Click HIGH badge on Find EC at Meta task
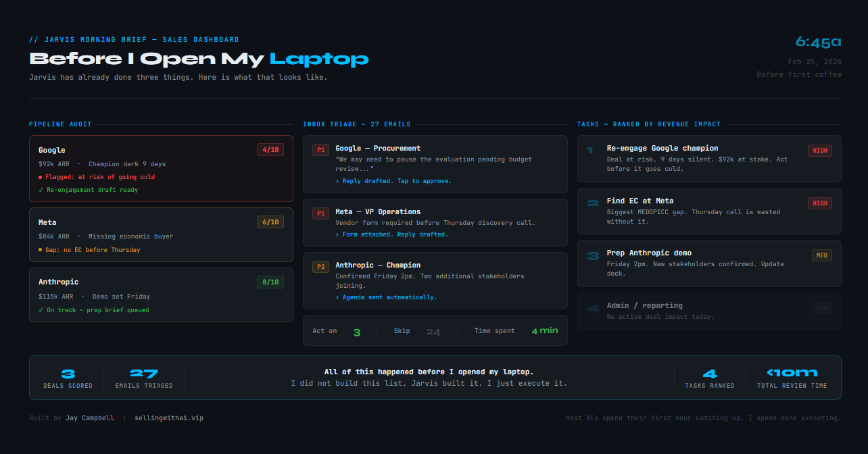 click(820, 203)
